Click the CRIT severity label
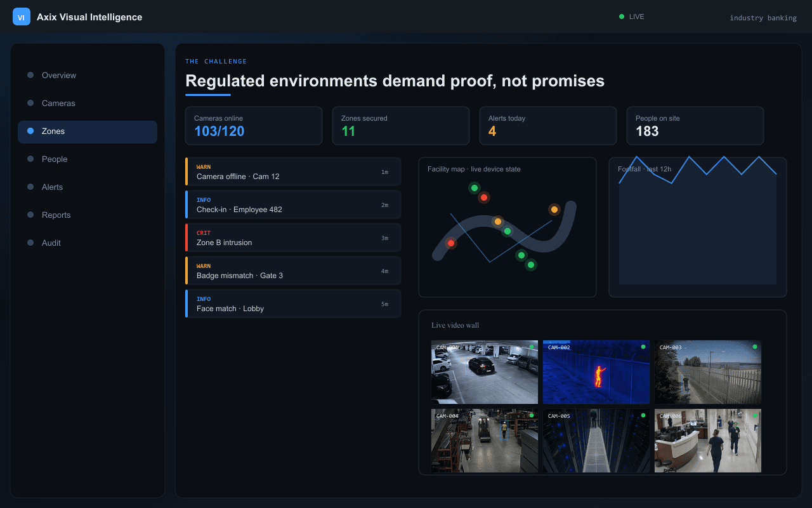This screenshot has width=812, height=508. [204, 233]
